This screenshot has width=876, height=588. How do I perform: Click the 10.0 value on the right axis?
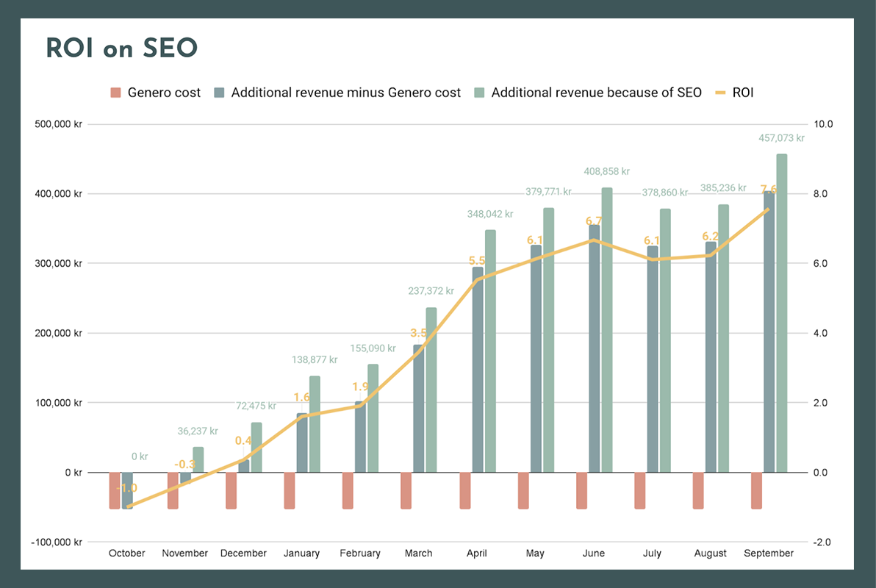pyautogui.click(x=824, y=123)
